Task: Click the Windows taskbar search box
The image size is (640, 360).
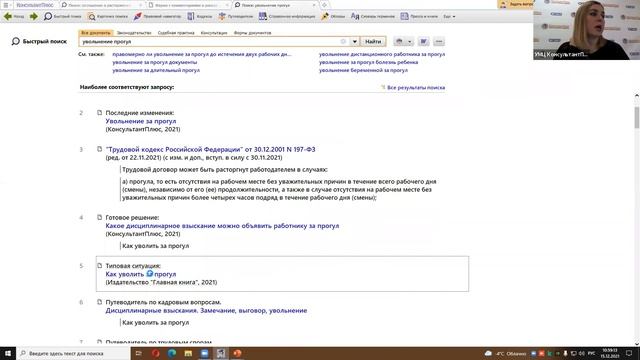Action: tap(73, 353)
